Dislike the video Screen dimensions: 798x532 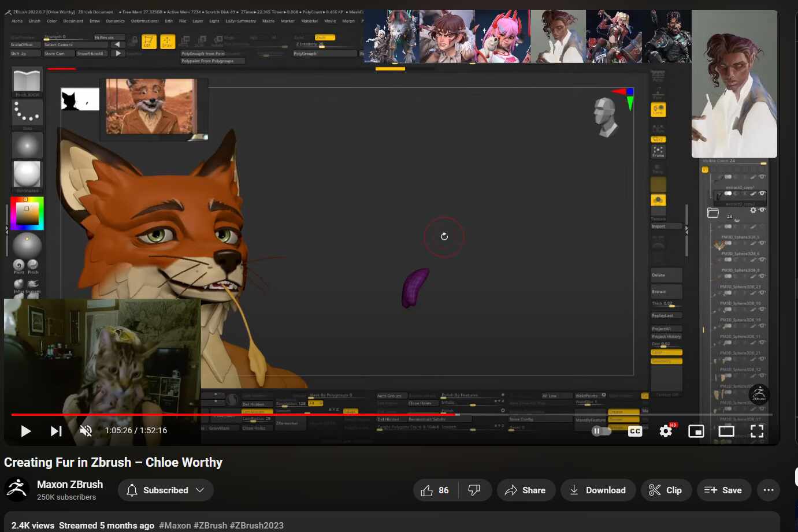pyautogui.click(x=474, y=490)
